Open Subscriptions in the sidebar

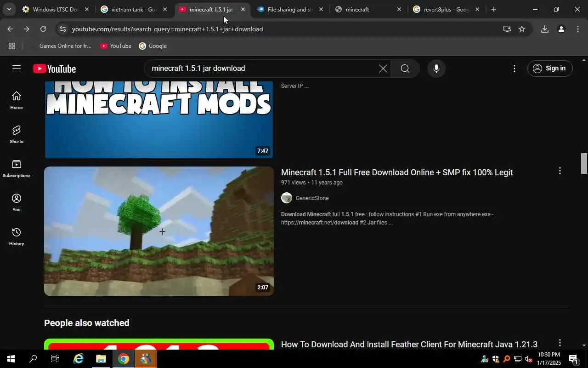click(x=17, y=168)
